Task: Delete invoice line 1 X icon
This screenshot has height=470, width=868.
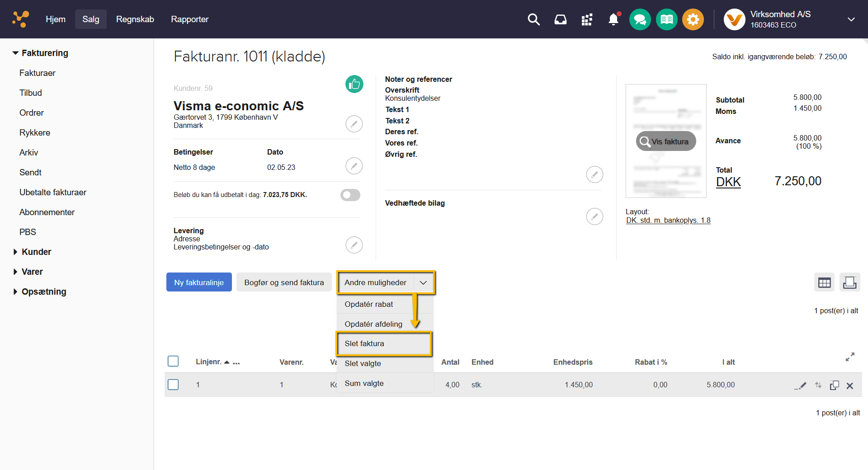Action: pyautogui.click(x=850, y=385)
